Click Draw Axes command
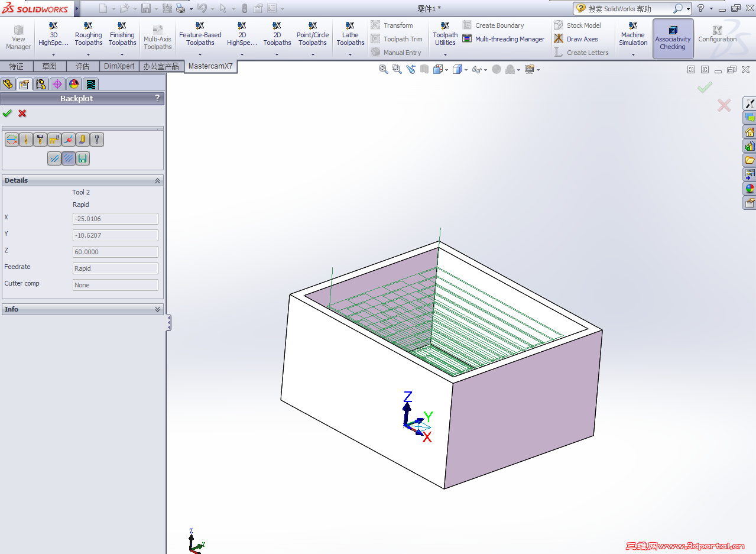Screen dimensions: 756x554 576,39
